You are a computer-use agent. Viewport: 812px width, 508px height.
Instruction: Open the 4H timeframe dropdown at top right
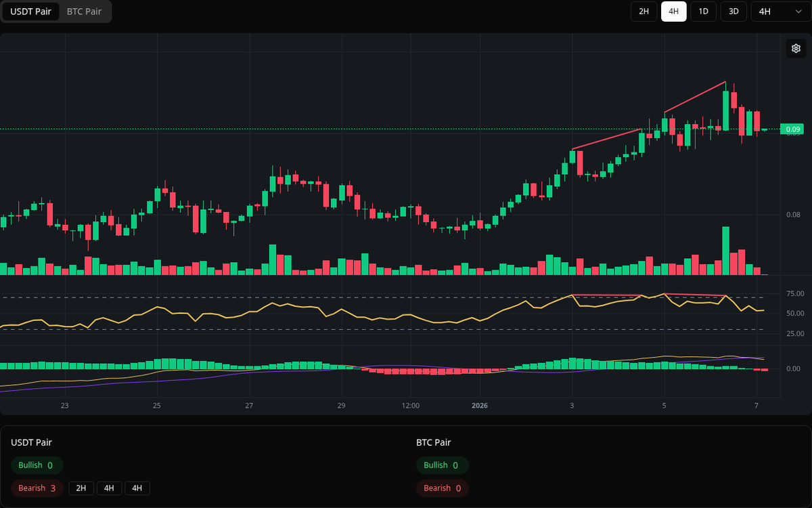point(778,12)
